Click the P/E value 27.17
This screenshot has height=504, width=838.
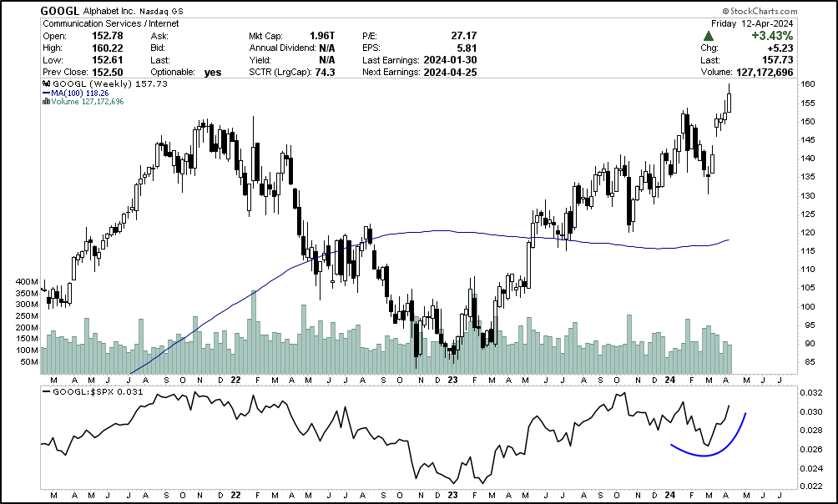[464, 36]
